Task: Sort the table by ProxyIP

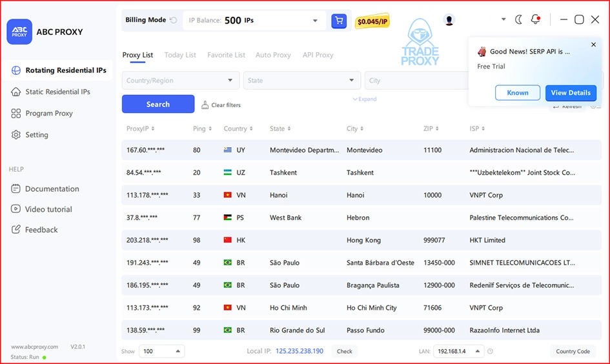Action: pos(141,128)
